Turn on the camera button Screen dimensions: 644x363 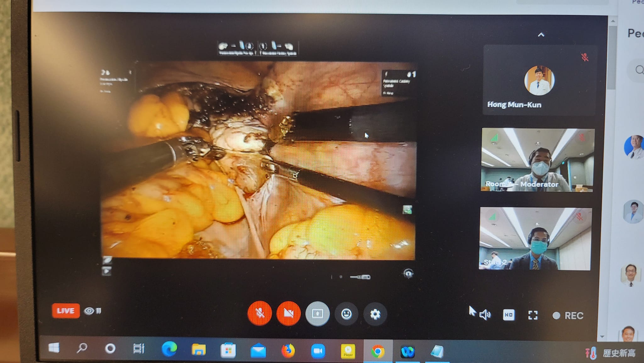[x=288, y=313]
